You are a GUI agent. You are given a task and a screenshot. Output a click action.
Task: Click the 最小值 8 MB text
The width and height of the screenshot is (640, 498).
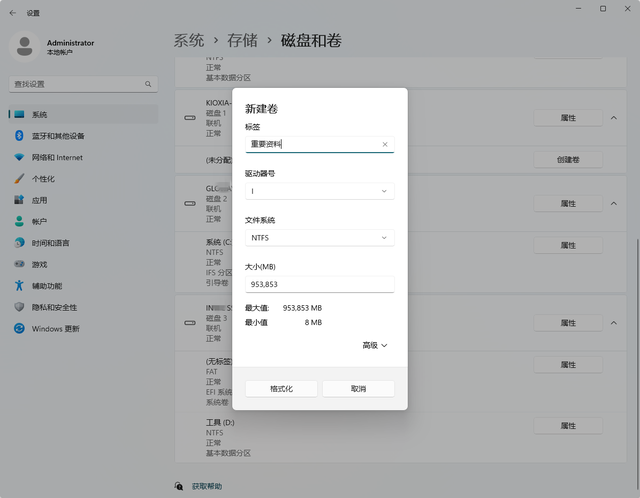[284, 322]
